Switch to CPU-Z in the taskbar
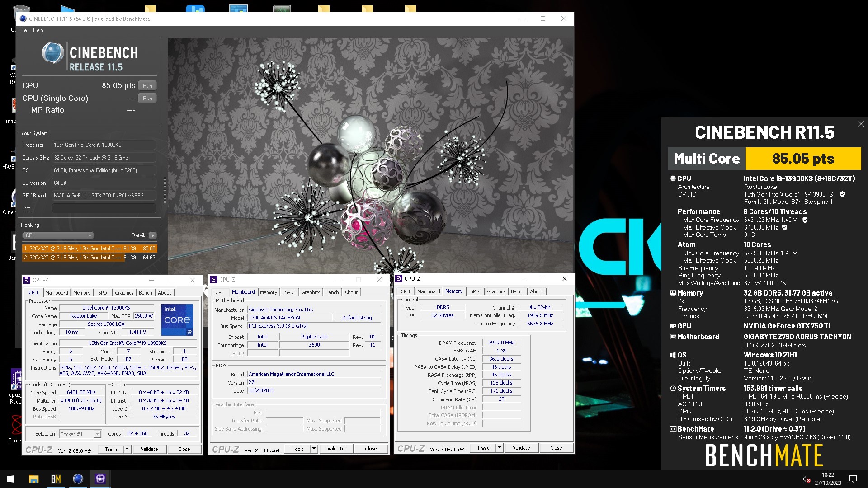 tap(100, 479)
